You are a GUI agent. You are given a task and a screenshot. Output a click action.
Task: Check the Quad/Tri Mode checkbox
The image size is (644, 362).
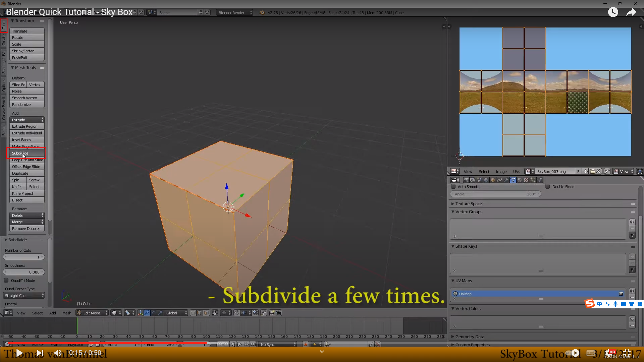point(6,280)
